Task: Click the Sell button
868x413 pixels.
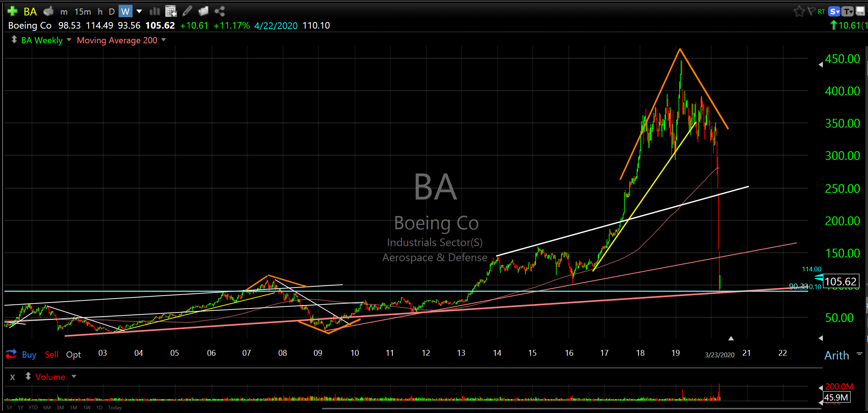Action: tap(51, 355)
